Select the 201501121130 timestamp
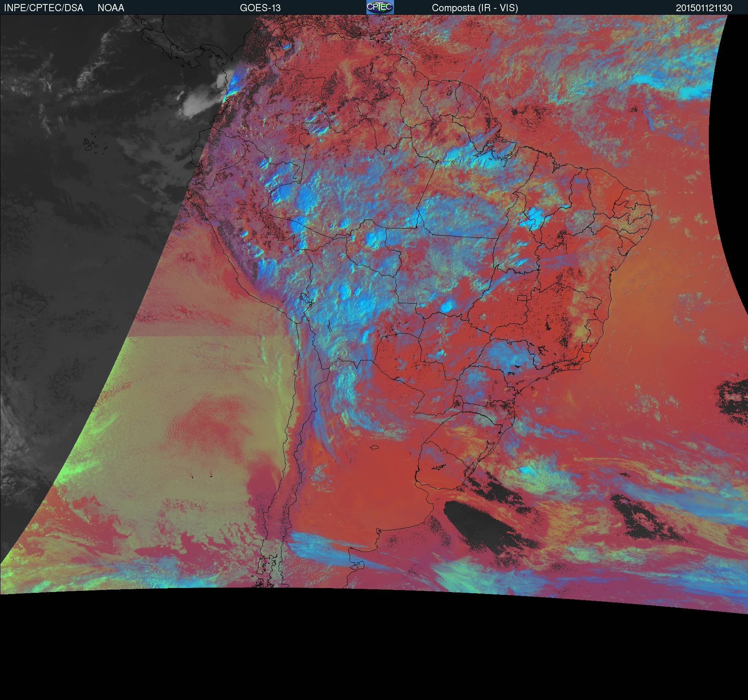 [704, 8]
